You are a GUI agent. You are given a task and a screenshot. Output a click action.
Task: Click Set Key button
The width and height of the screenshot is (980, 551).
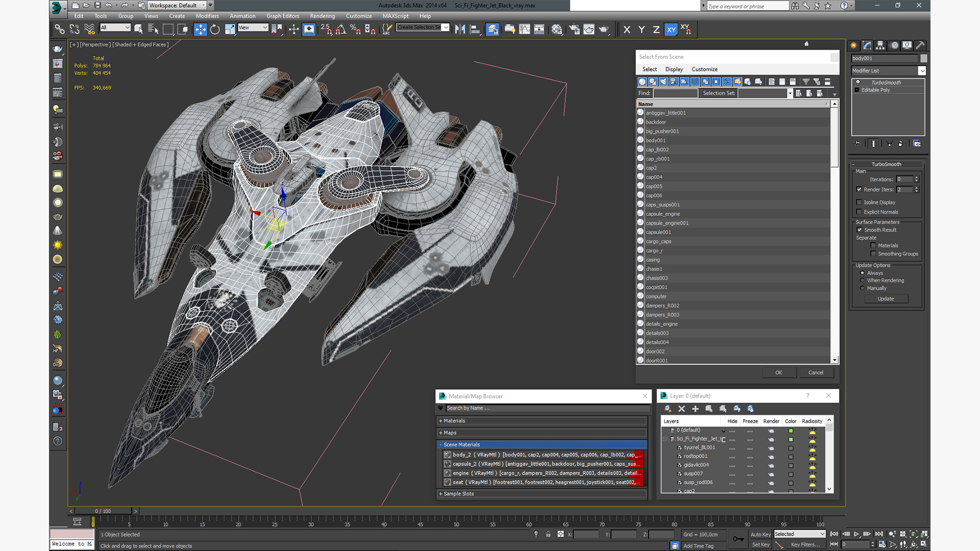click(761, 545)
